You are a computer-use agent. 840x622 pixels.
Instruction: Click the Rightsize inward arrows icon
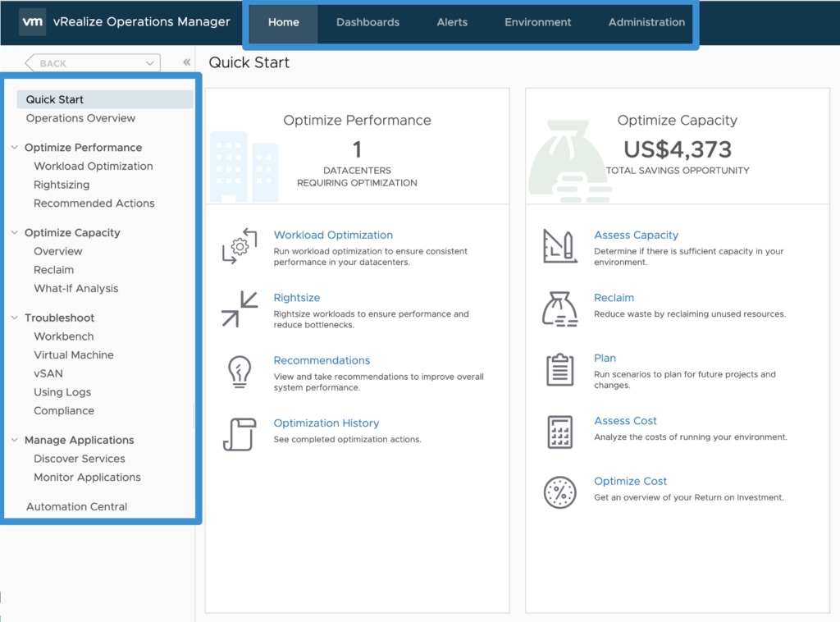click(x=240, y=309)
